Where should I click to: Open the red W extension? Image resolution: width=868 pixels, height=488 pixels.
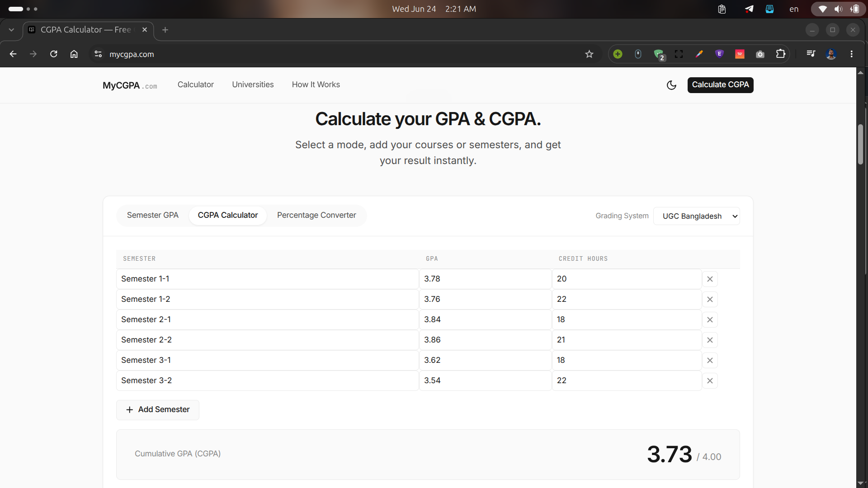pos(740,54)
